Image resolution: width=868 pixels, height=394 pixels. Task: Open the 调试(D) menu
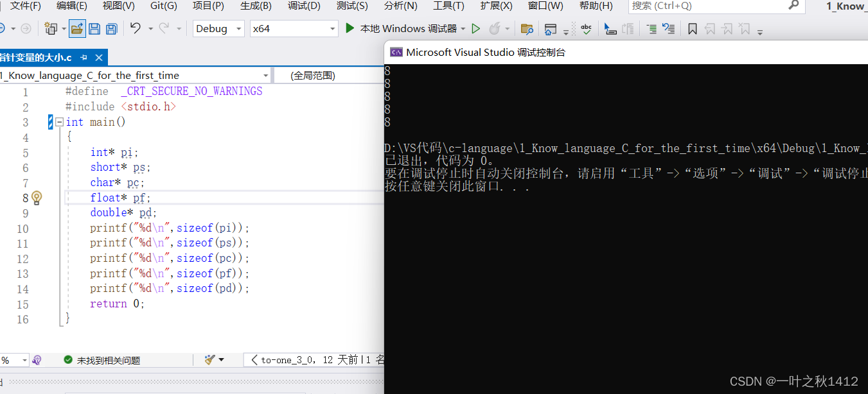(304, 6)
